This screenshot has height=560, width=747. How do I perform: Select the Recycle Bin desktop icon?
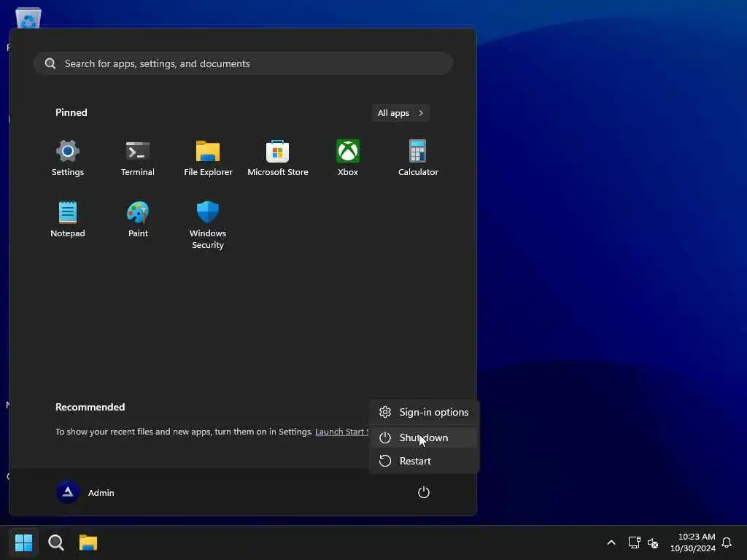point(28,17)
